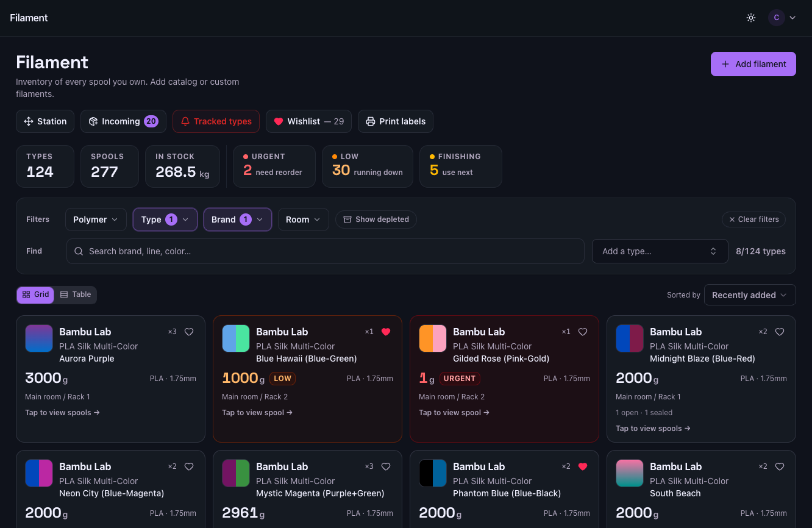Toggle heart on Midnight Blaze card
Image resolution: width=812 pixels, height=528 pixels.
click(x=780, y=332)
